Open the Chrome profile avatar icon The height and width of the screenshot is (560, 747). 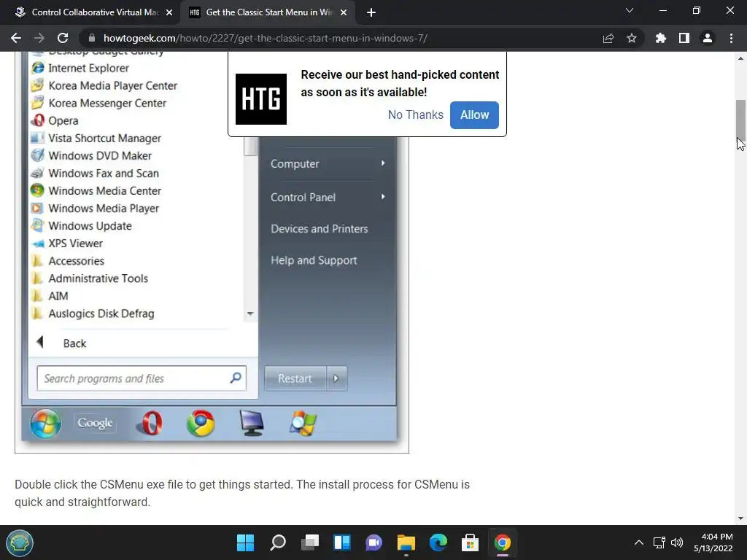click(708, 38)
